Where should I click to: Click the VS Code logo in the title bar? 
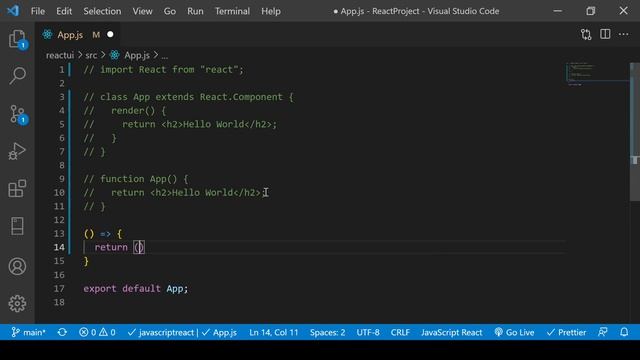[x=13, y=11]
